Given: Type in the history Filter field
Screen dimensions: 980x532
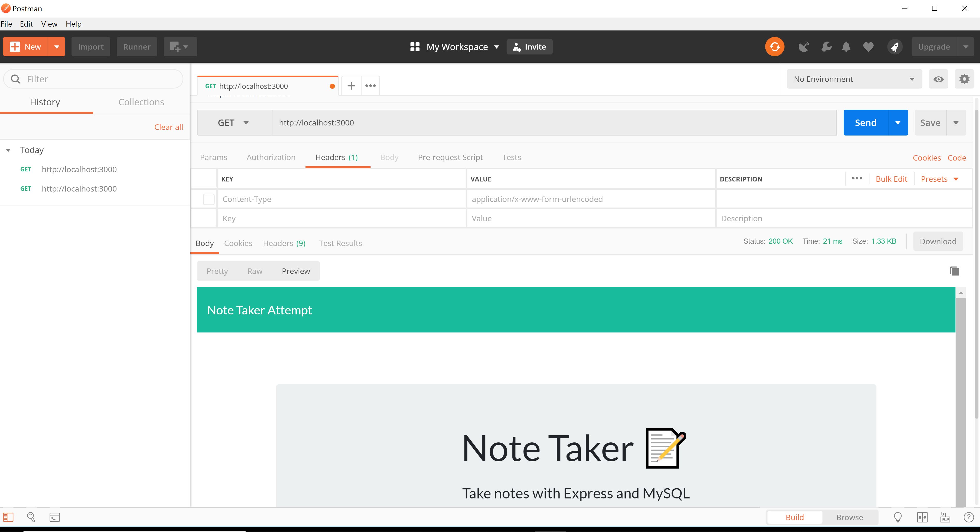Looking at the screenshot, I should pos(92,79).
